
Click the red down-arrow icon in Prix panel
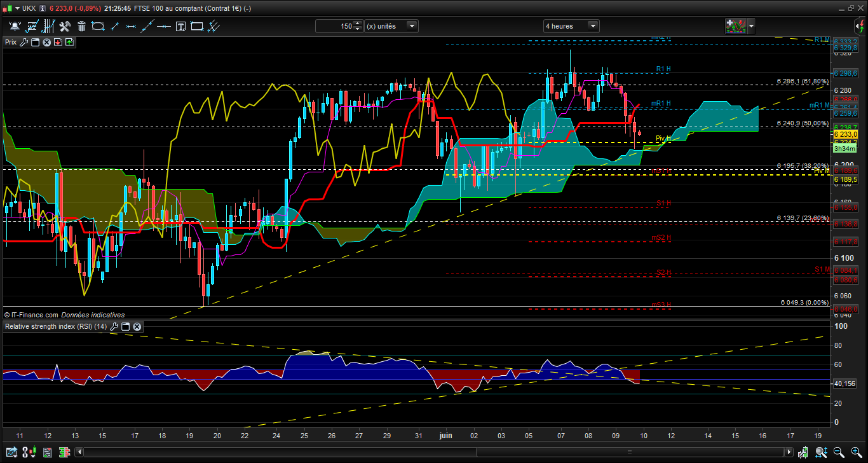click(58, 42)
